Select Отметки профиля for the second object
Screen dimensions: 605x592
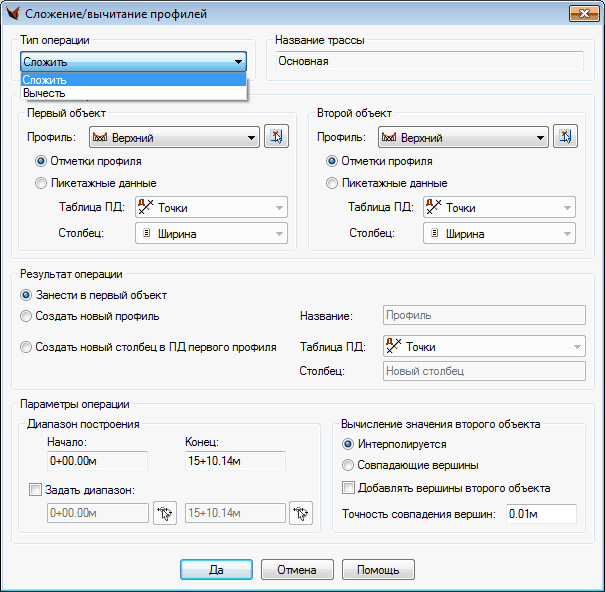331,161
